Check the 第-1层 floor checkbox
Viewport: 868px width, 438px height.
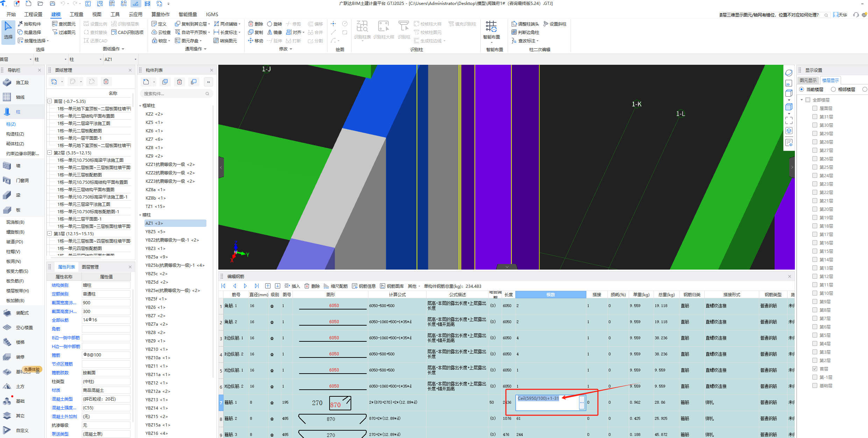(x=815, y=377)
